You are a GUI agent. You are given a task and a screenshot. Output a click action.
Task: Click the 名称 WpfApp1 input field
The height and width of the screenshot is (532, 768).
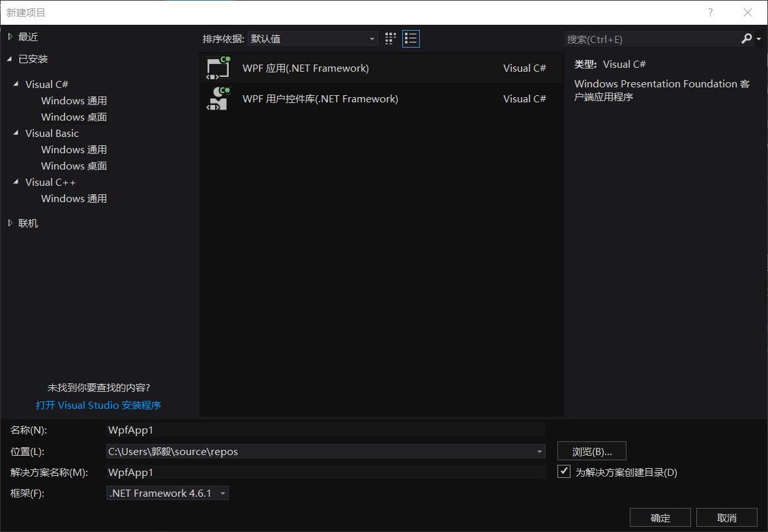[x=326, y=430]
